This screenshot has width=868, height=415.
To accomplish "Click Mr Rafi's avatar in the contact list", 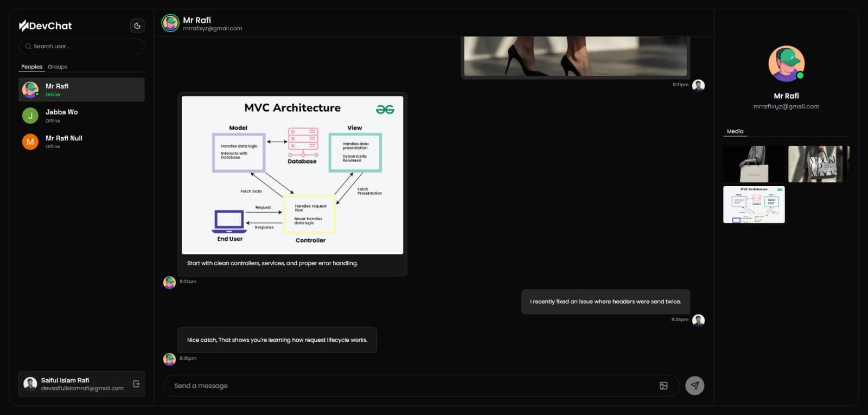I will (30, 90).
